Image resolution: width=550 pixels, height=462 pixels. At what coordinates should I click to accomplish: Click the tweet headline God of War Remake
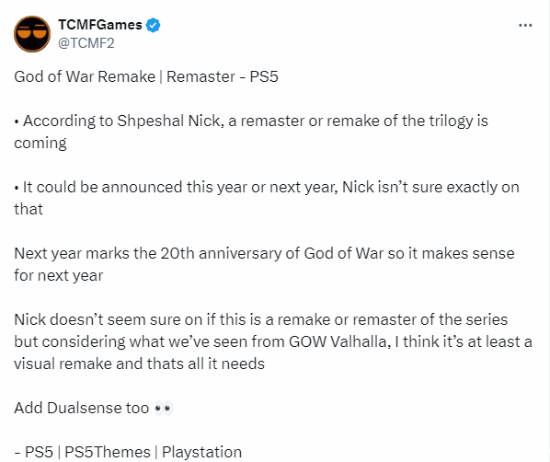(85, 76)
